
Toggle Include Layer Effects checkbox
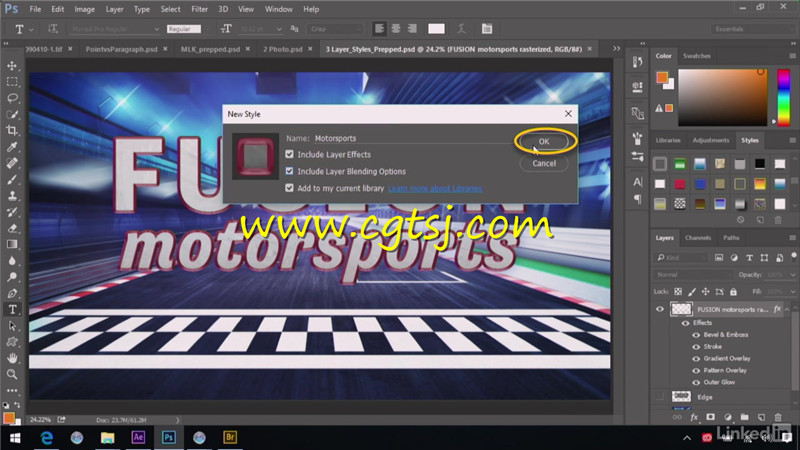[289, 154]
